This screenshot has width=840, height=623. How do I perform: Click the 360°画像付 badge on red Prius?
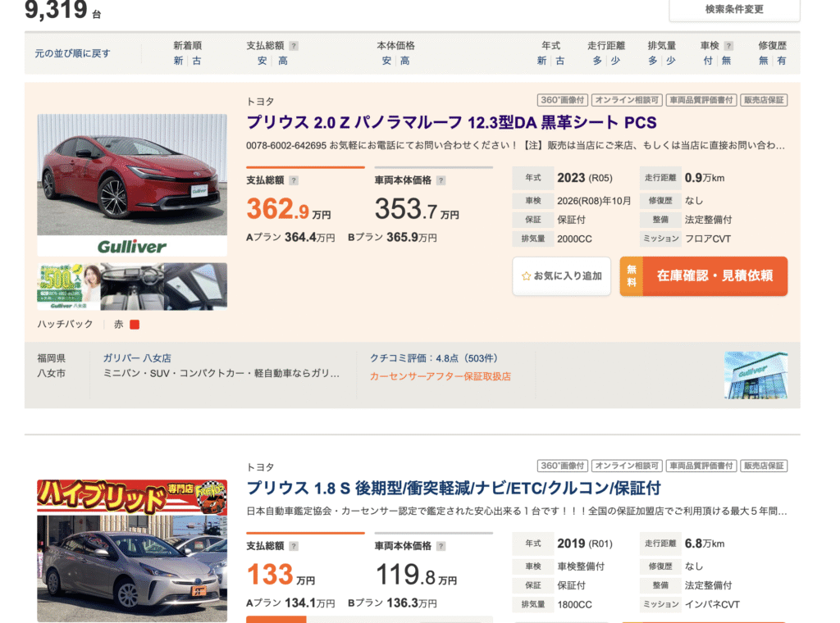click(x=563, y=100)
